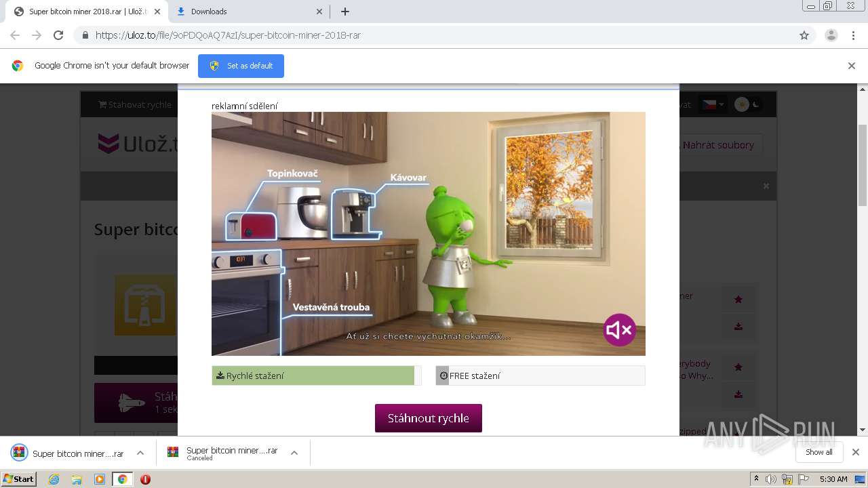Favorite the first related file with star
This screenshot has height=488, width=868.
click(738, 299)
